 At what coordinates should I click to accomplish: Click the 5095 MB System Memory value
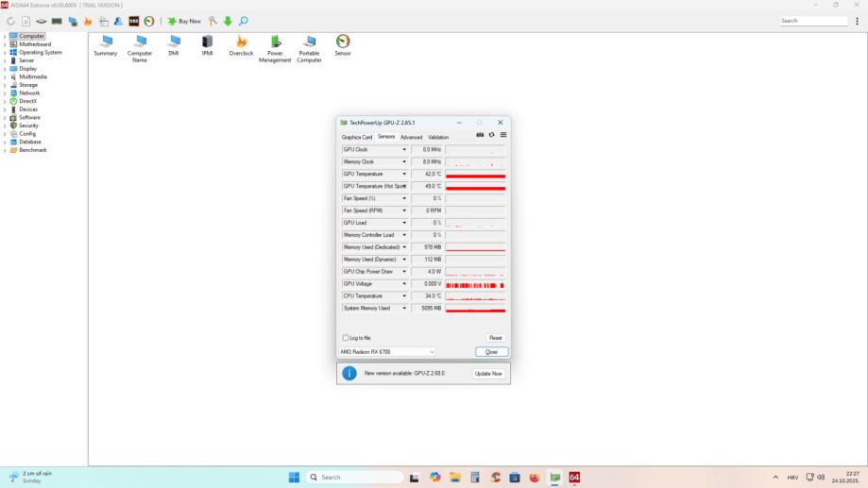[427, 308]
